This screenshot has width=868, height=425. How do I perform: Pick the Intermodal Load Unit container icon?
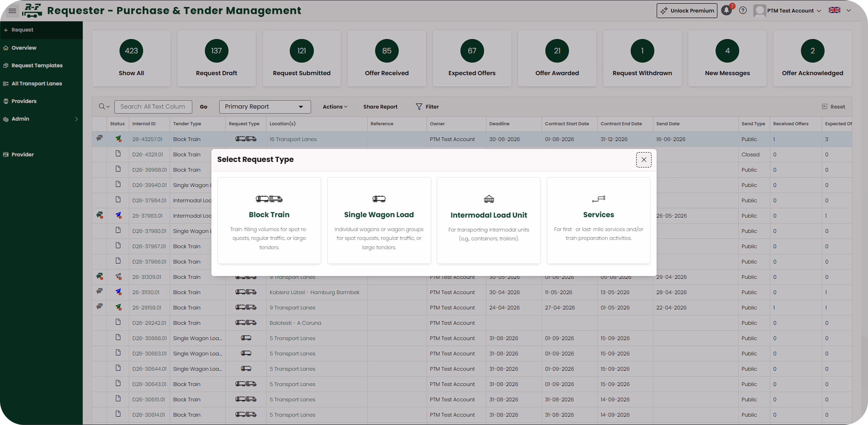coord(489,199)
